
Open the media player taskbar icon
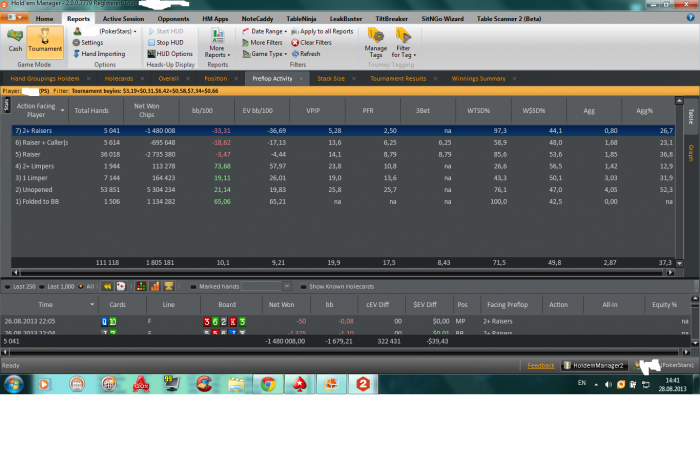(45, 384)
